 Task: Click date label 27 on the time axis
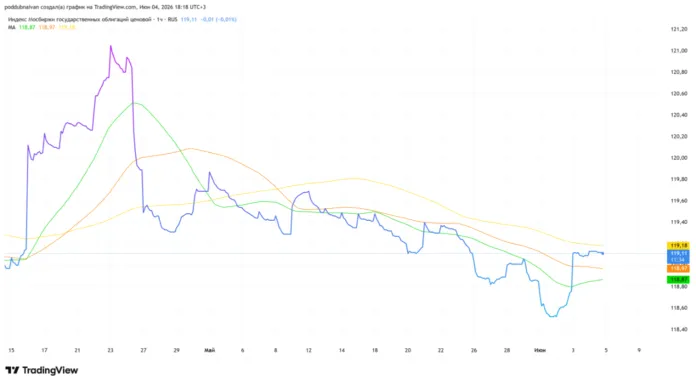click(x=143, y=350)
